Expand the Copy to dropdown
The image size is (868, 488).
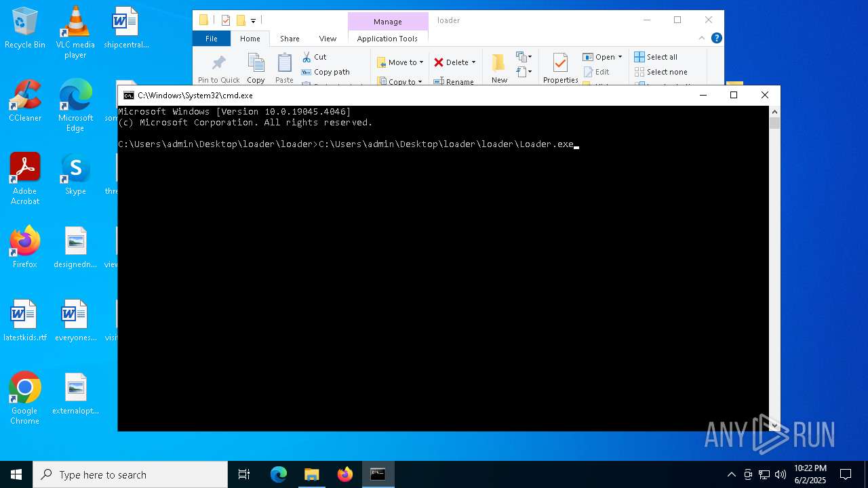(x=421, y=81)
